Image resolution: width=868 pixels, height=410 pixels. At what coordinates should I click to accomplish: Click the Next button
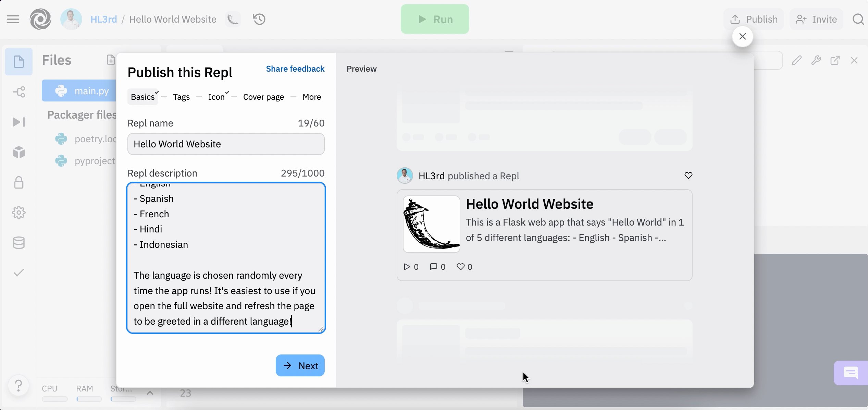point(300,365)
